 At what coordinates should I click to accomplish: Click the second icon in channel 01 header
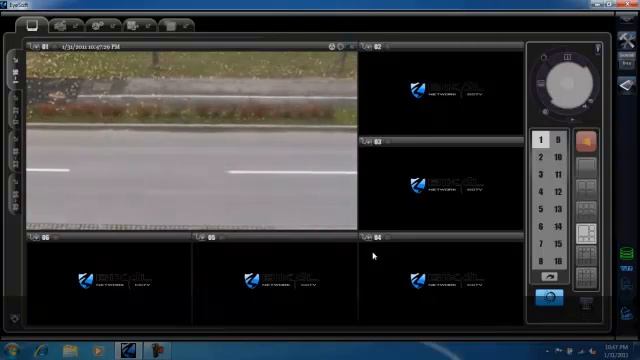tap(340, 47)
